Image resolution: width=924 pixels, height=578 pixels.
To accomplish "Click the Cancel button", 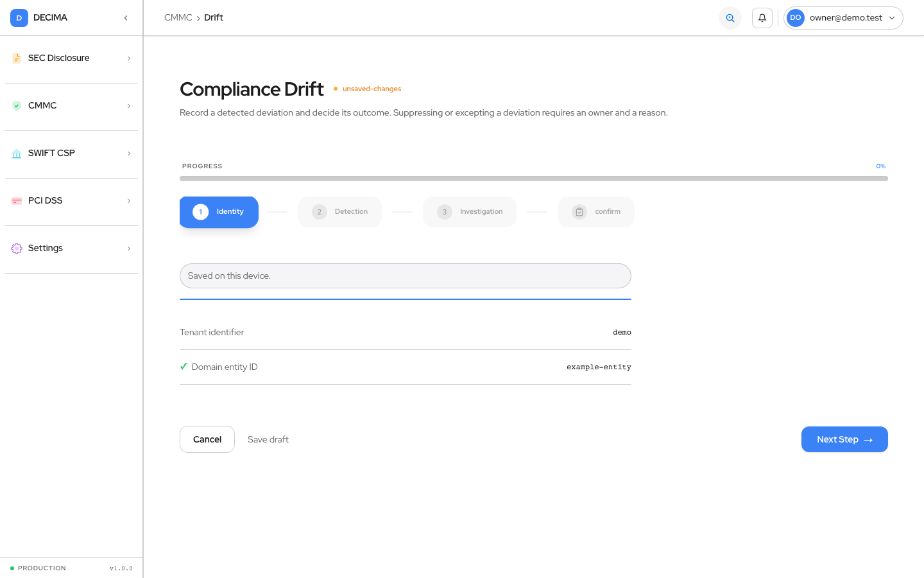I will pyautogui.click(x=207, y=439).
